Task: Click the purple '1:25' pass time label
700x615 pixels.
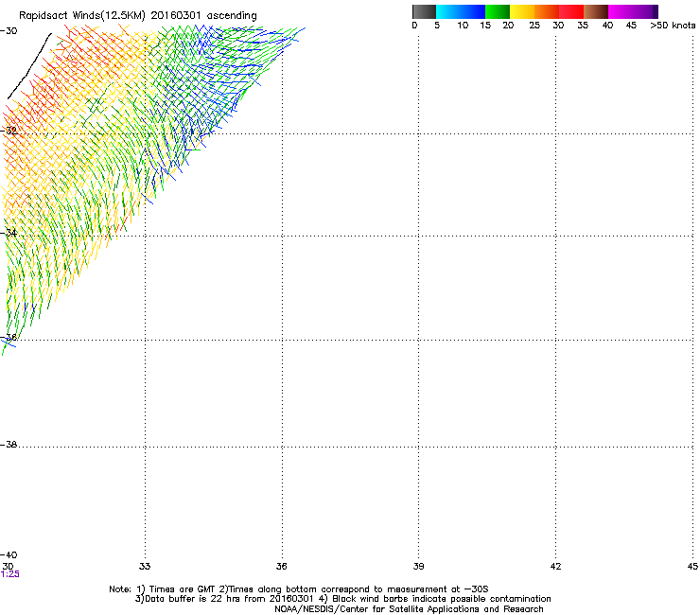Action: coord(9,574)
